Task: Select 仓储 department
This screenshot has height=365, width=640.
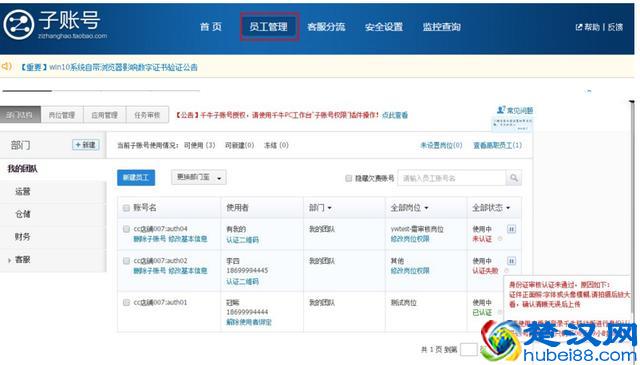Action: click(22, 214)
